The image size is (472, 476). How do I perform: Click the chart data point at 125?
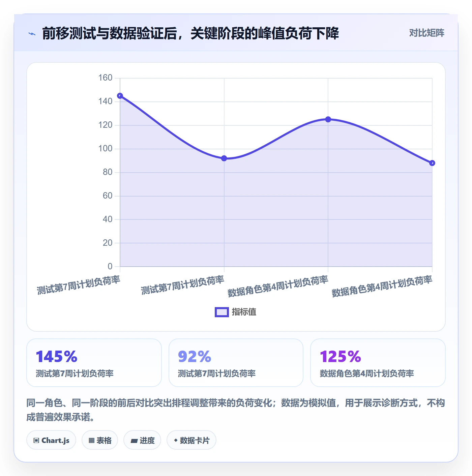click(x=328, y=119)
